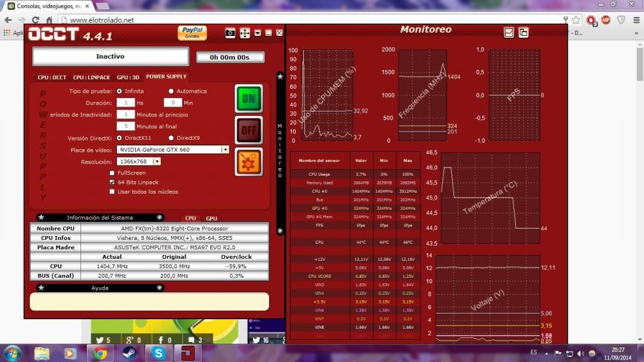
Task: Click Minutos al principio input field
Action: (x=126, y=115)
